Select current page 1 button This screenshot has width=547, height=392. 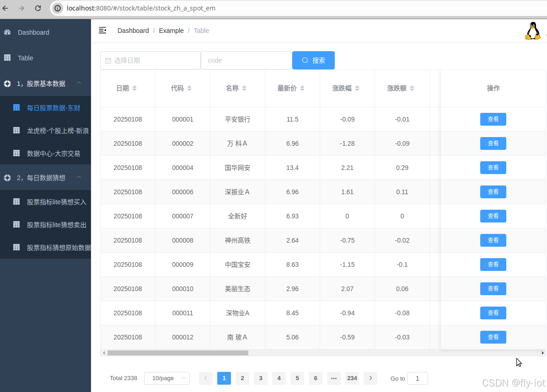[224, 378]
